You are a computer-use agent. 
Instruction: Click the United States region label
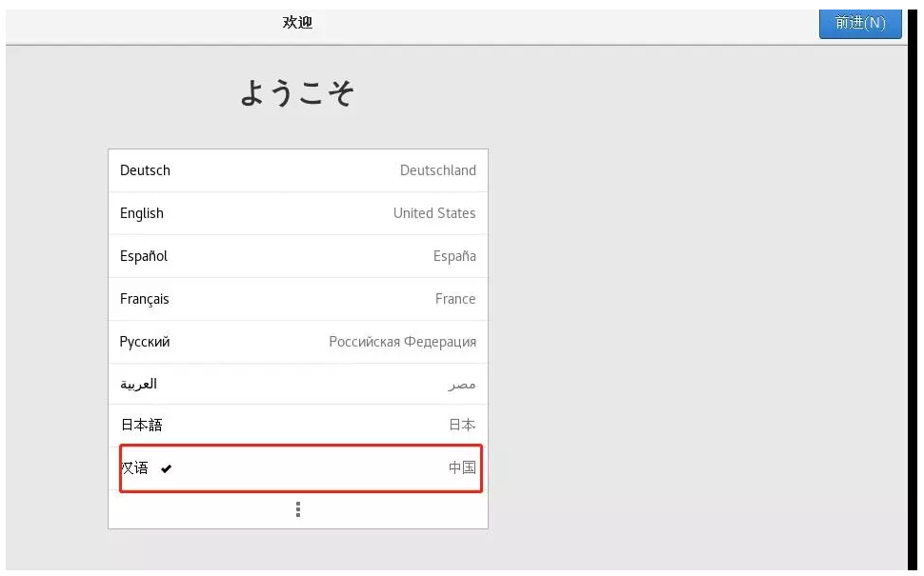[434, 213]
